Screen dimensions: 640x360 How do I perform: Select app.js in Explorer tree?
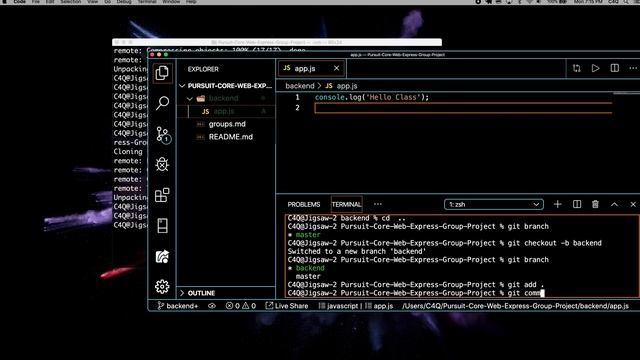coord(226,111)
